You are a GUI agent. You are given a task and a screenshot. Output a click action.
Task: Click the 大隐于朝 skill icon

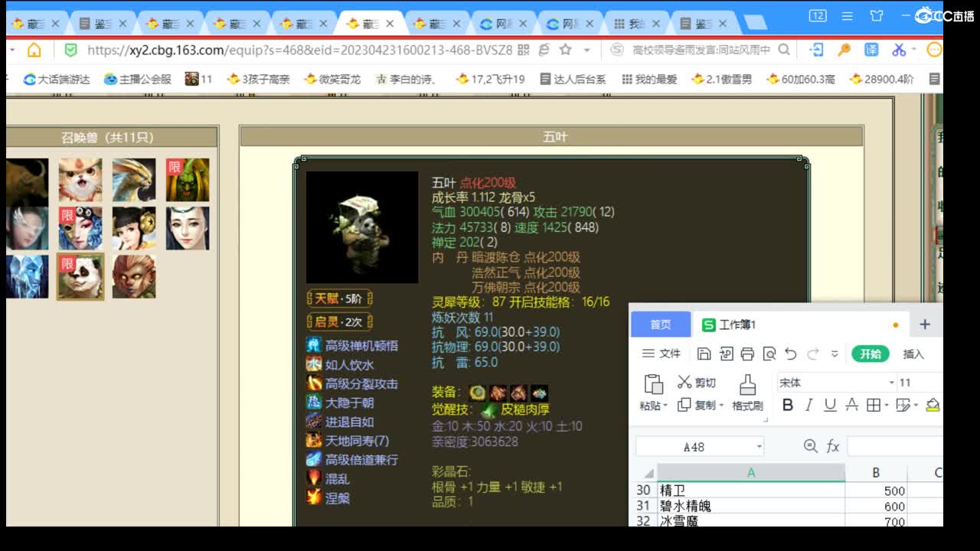pyautogui.click(x=314, y=402)
